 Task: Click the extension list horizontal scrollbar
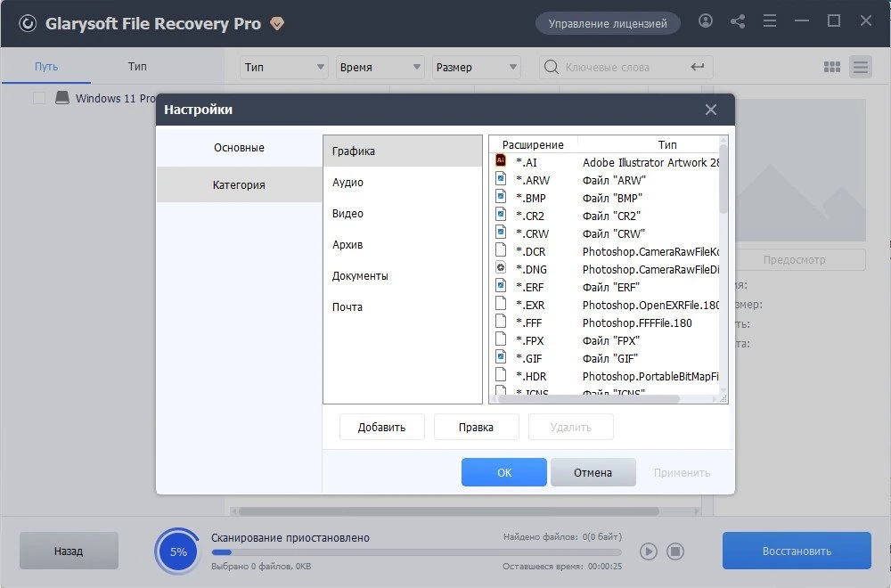(x=588, y=399)
